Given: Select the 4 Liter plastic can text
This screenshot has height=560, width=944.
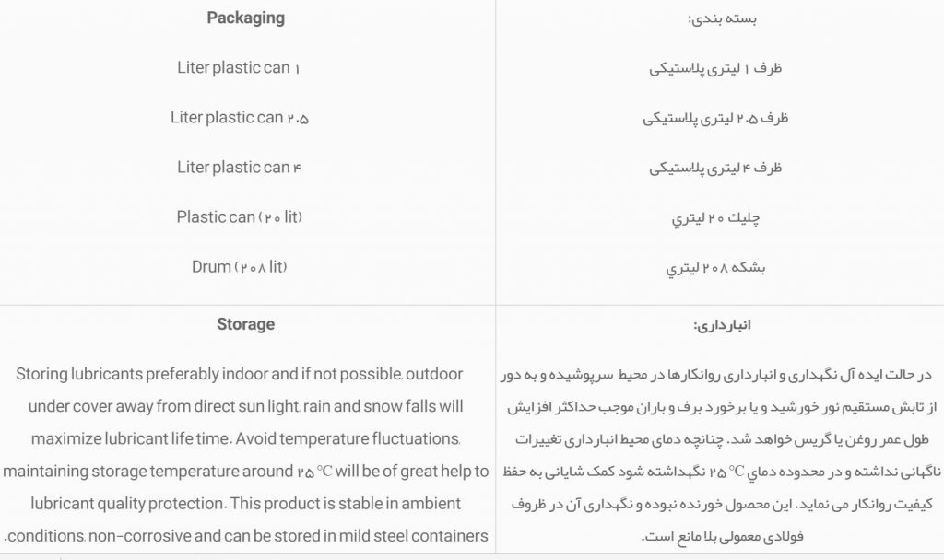Looking at the screenshot, I should pyautogui.click(x=239, y=168).
